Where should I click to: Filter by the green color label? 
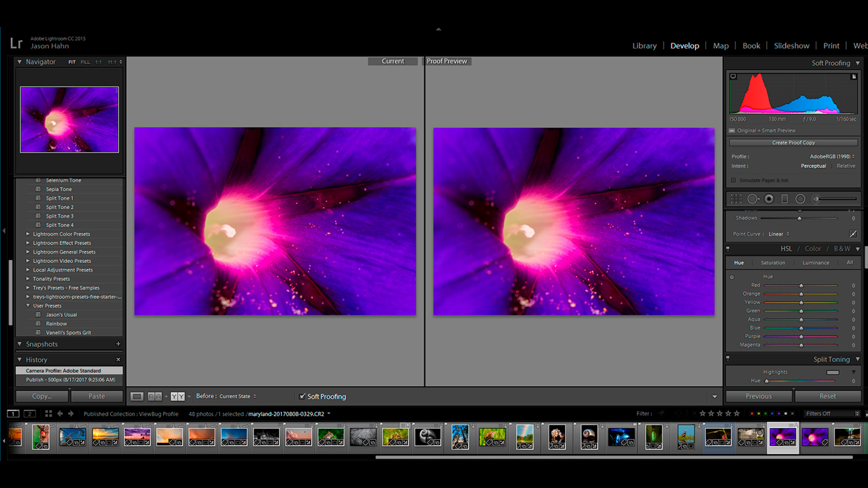point(765,413)
